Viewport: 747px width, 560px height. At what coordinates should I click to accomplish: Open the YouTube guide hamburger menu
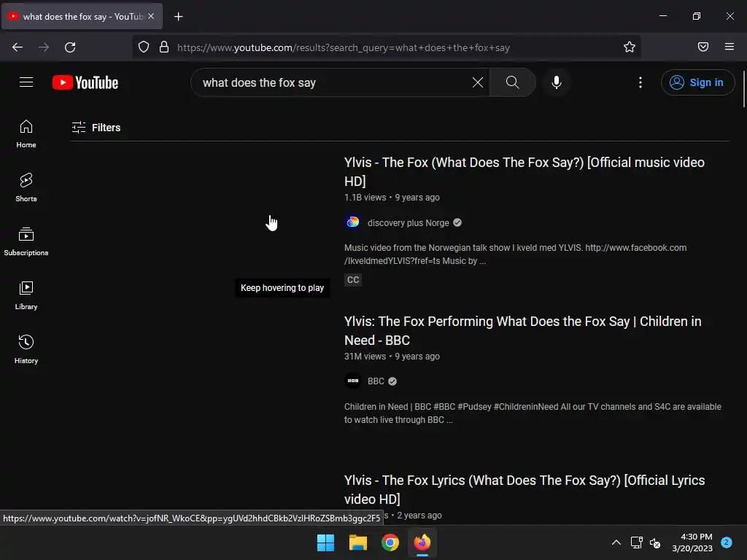26,82
